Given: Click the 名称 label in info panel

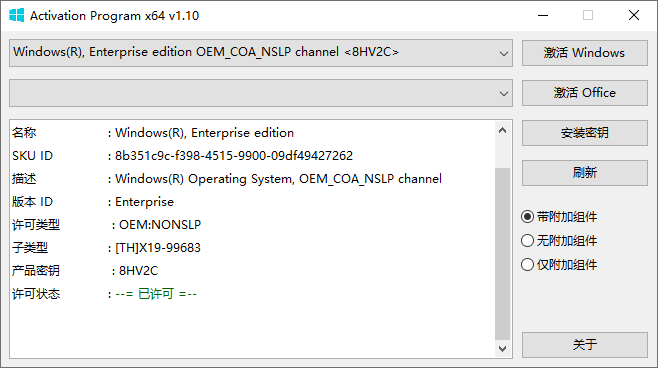Looking at the screenshot, I should (x=24, y=133).
